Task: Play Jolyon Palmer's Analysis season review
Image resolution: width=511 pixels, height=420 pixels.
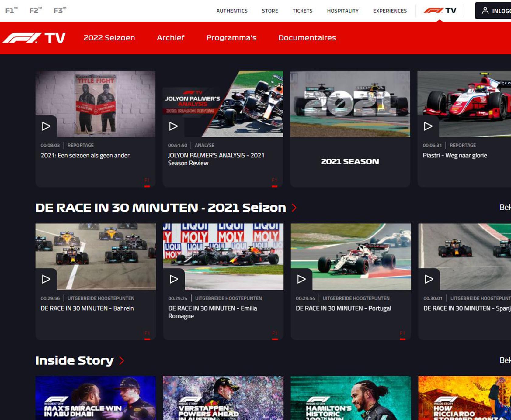Action: tap(173, 126)
